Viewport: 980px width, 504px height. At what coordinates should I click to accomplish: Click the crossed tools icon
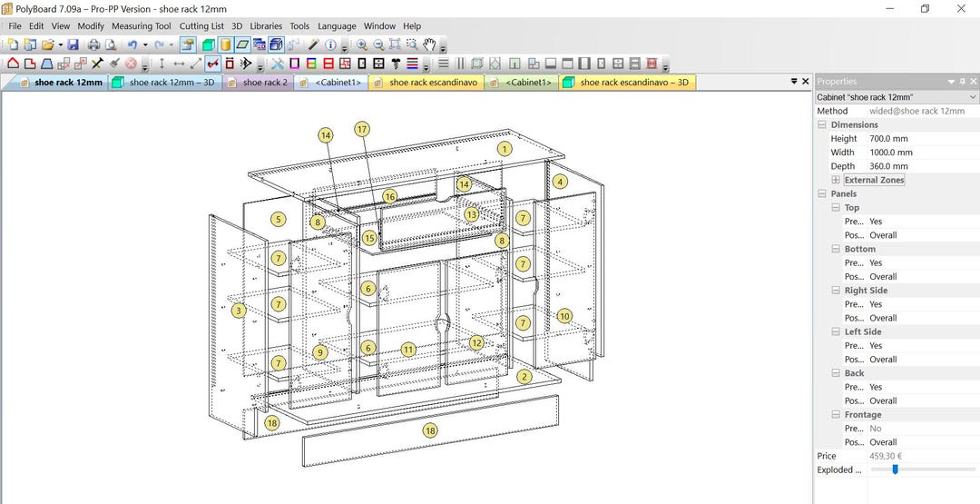(x=278, y=64)
